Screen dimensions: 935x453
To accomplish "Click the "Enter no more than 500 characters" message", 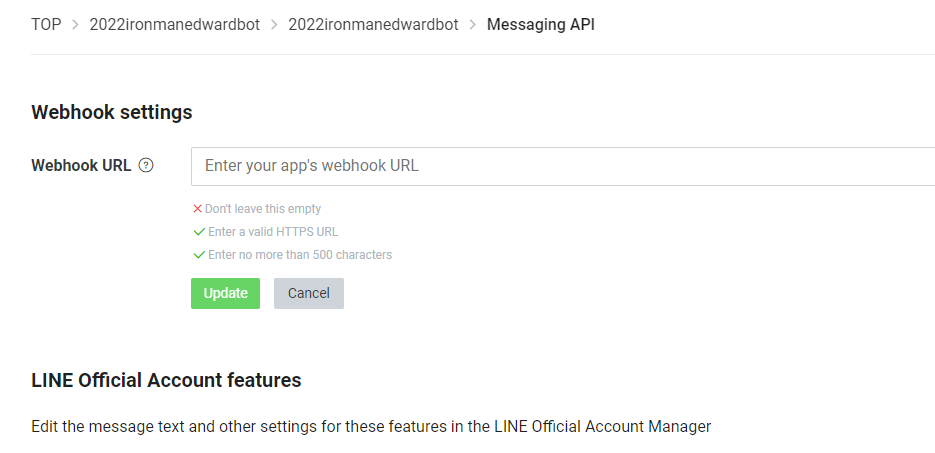I will (300, 255).
